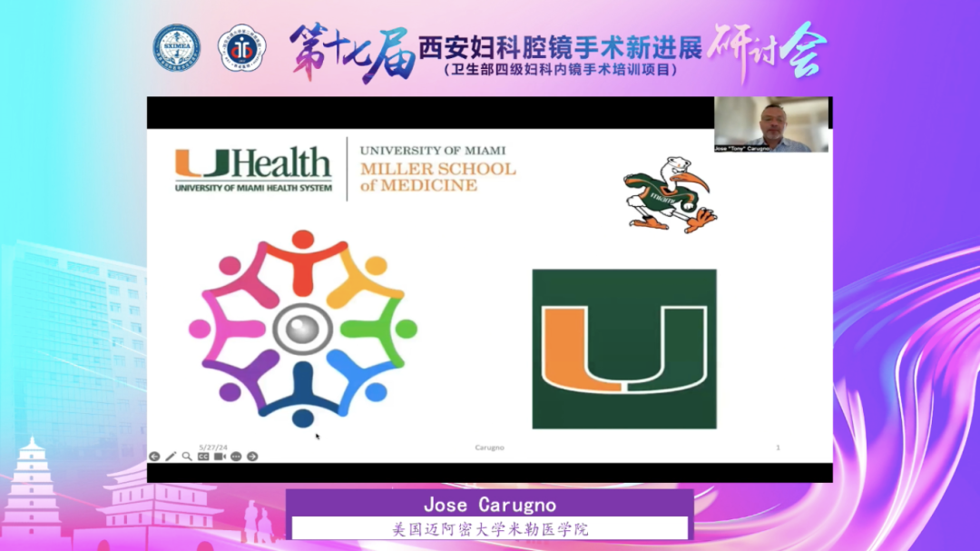
Task: Select the pen annotation tool
Action: pyautogui.click(x=171, y=456)
